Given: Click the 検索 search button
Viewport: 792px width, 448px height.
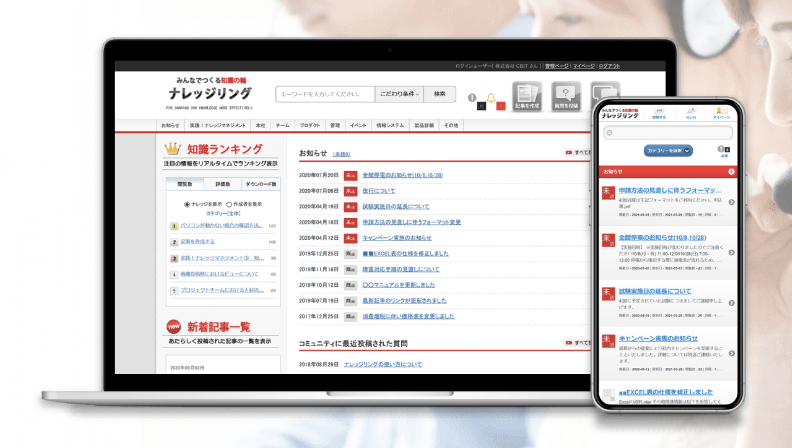Looking at the screenshot, I should pos(439,94).
